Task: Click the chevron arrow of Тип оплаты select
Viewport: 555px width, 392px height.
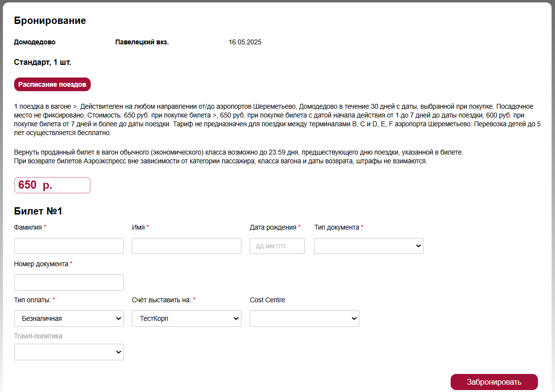Action: [119, 318]
